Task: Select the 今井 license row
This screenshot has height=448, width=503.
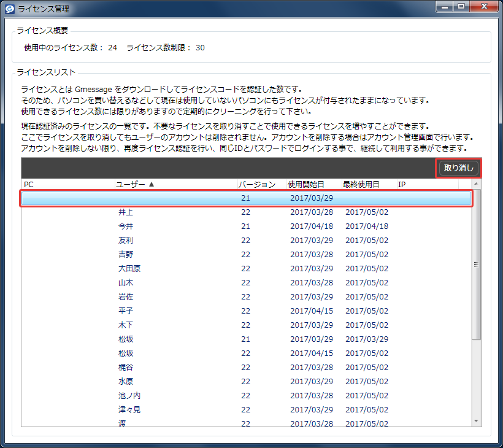Action: pos(247,226)
